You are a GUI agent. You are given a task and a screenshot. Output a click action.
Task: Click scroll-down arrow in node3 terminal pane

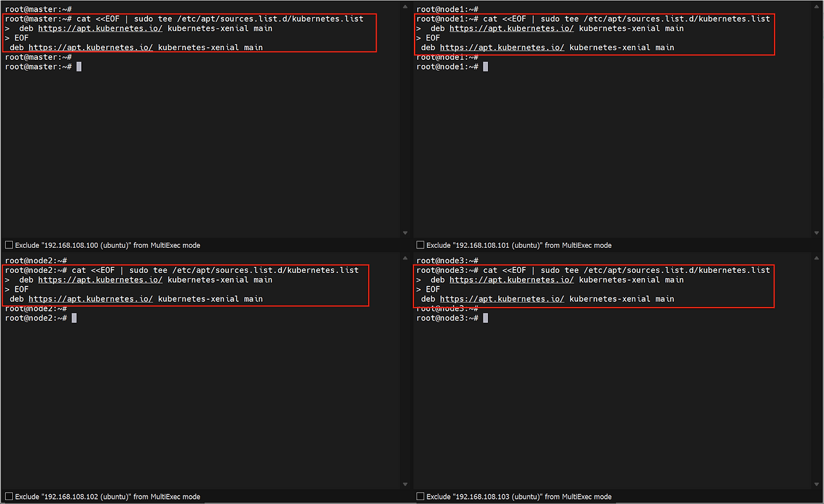[x=816, y=484]
